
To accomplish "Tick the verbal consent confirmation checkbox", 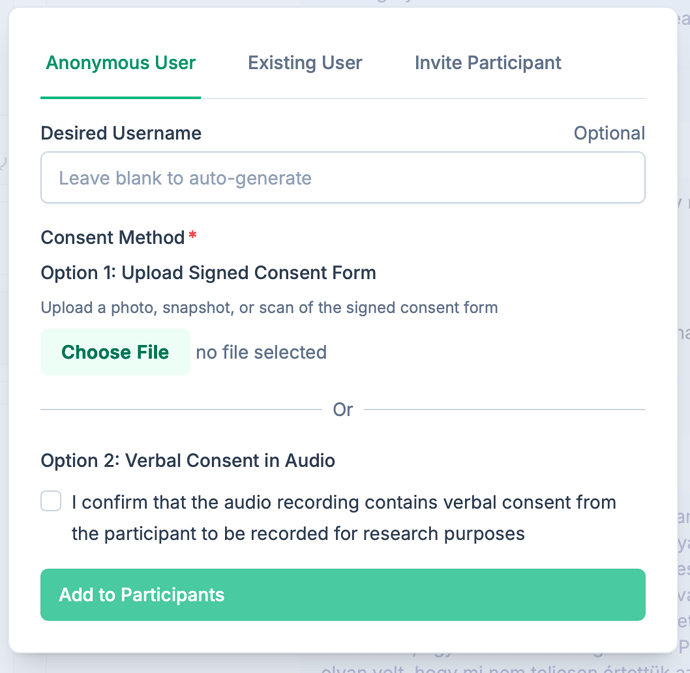I will pyautogui.click(x=51, y=501).
